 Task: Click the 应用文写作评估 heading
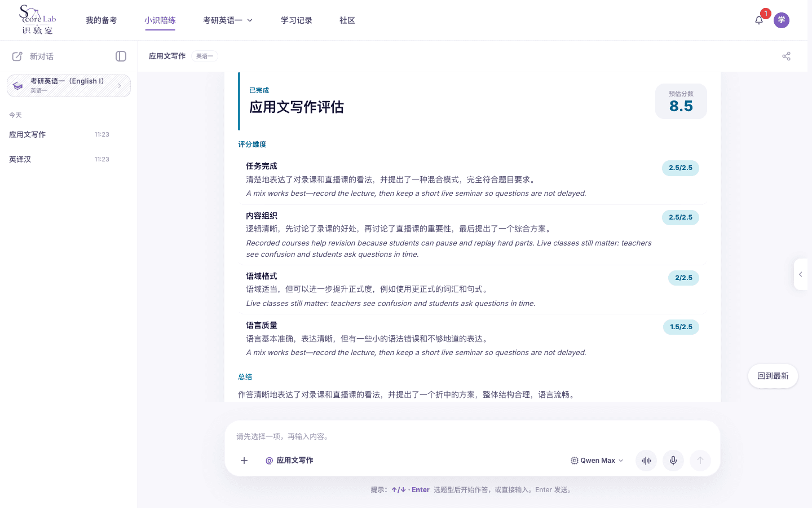pos(297,107)
